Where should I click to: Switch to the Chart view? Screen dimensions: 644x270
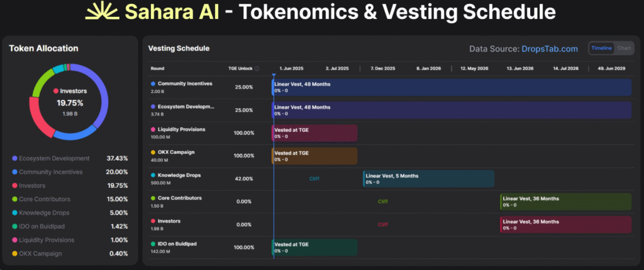(623, 48)
